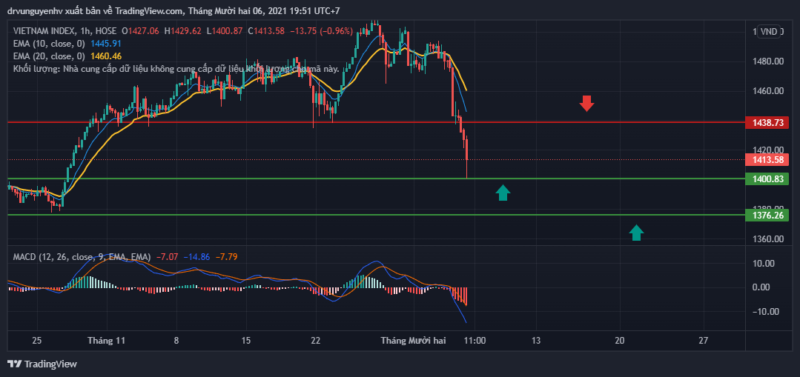Select the VIETNAM INDEX, 1h, HOSE title
This screenshot has width=800, height=377.
pyautogui.click(x=65, y=31)
